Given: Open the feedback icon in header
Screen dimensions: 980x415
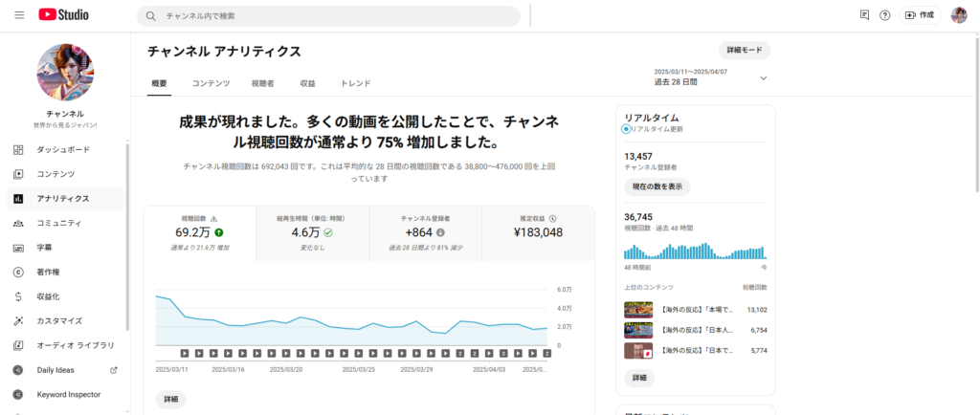Looking at the screenshot, I should point(864,15).
